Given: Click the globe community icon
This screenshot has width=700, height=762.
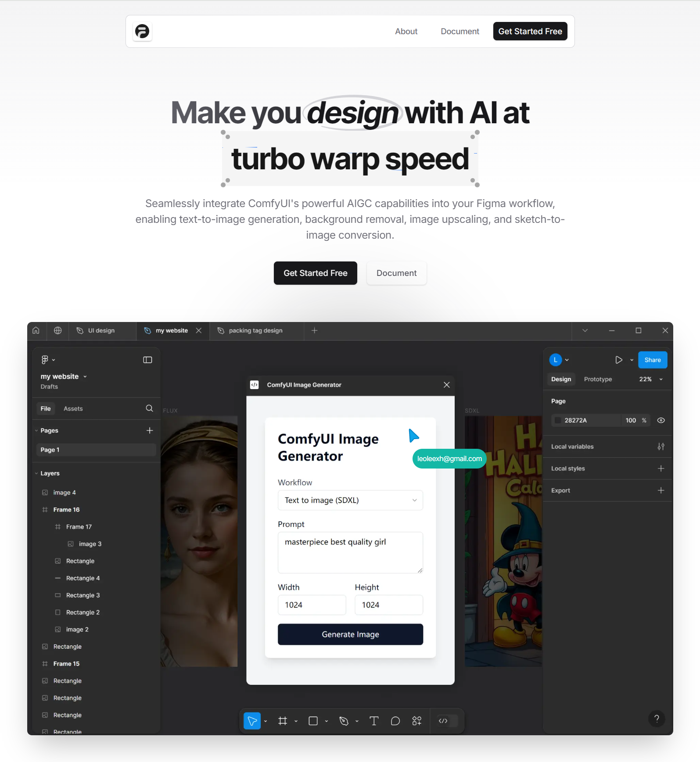Looking at the screenshot, I should coord(57,330).
